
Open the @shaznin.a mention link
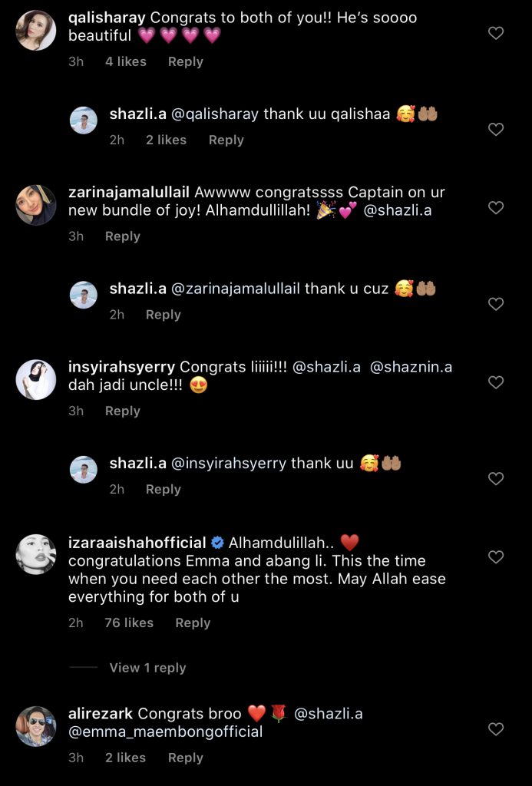411,367
